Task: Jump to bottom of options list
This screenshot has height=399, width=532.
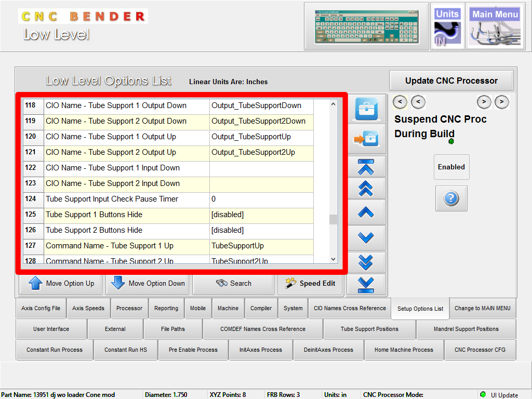Action: (x=366, y=285)
